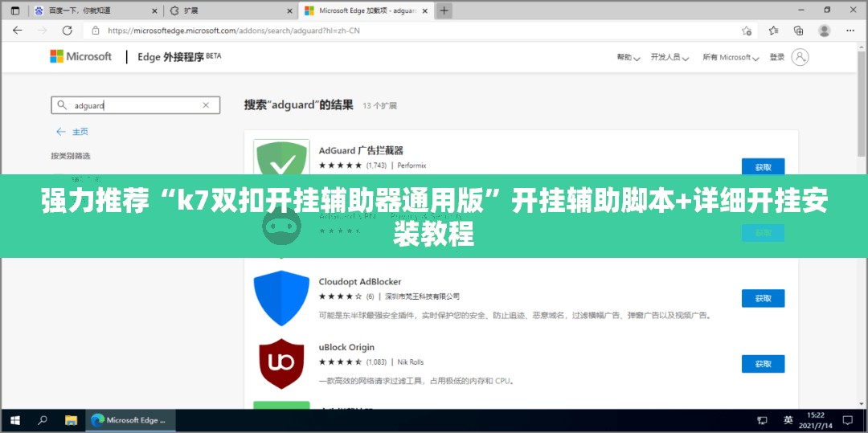
Task: Click the 英 input method indicator
Action: pos(788,420)
